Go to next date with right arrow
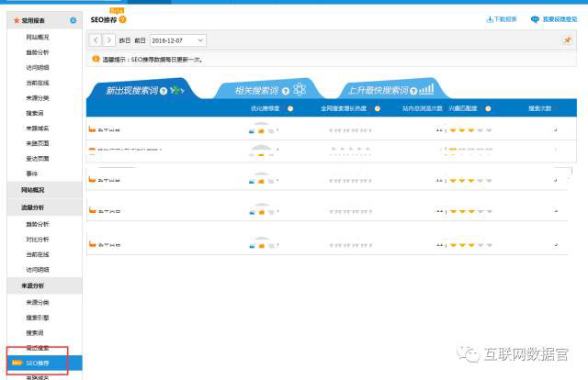 point(109,40)
